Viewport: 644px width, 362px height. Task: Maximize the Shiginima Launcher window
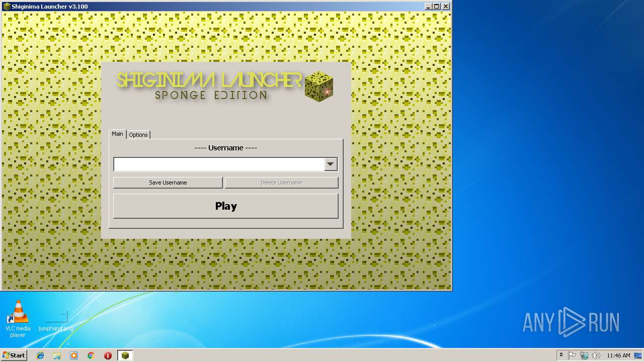[x=436, y=7]
